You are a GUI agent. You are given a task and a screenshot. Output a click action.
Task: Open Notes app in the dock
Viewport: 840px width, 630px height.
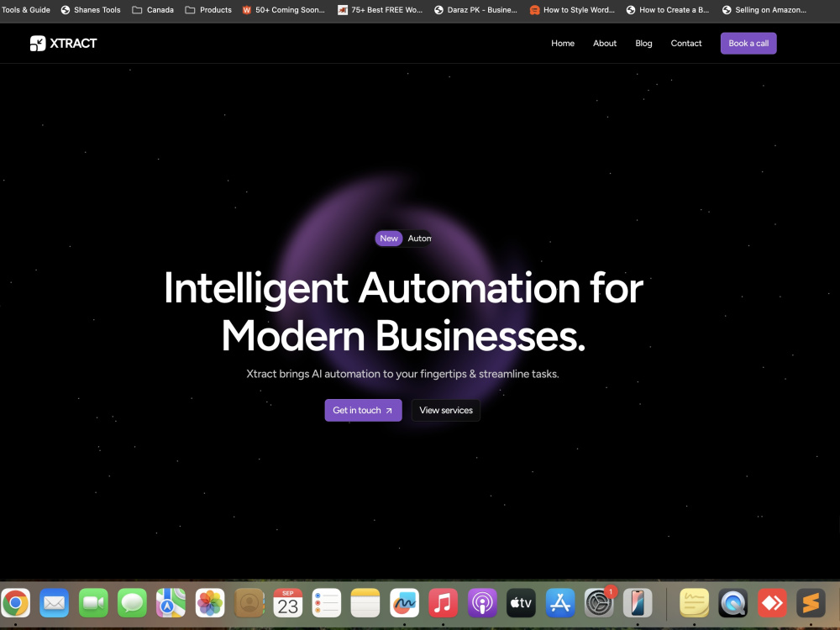tap(365, 602)
